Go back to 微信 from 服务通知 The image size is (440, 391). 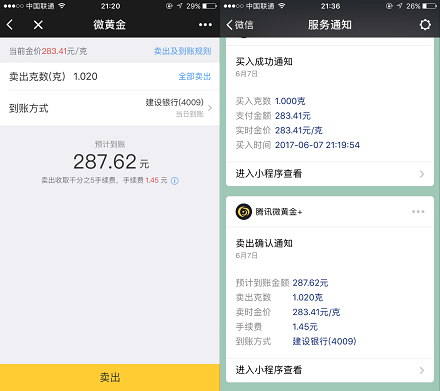pos(240,25)
